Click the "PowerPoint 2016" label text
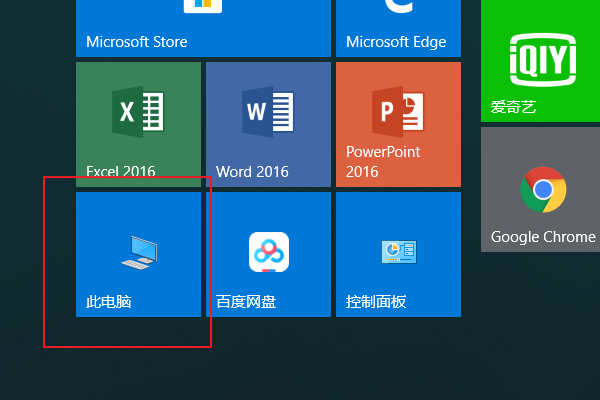Image resolution: width=600 pixels, height=400 pixels. coord(383,162)
